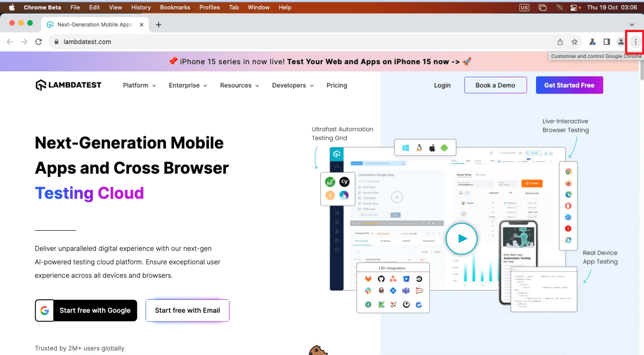Screen dimensions: 644x355
Task: Click the Linux penguin icon in the OS card
Action: (x=419, y=147)
